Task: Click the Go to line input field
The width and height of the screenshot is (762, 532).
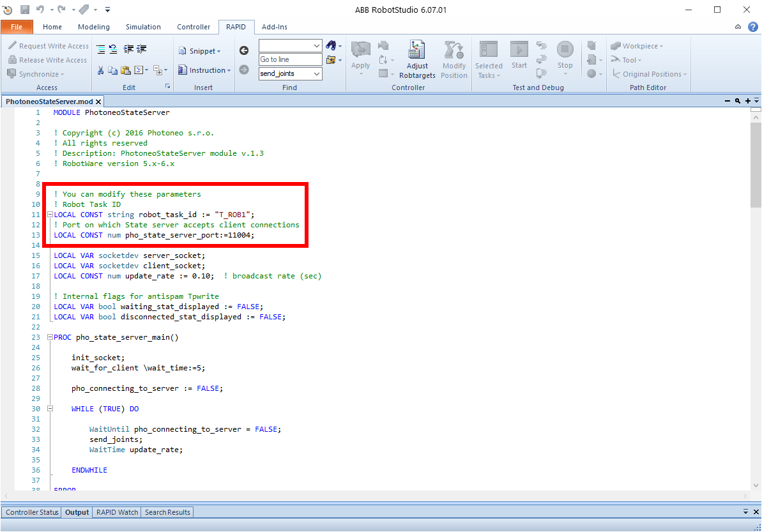Action: (290, 59)
